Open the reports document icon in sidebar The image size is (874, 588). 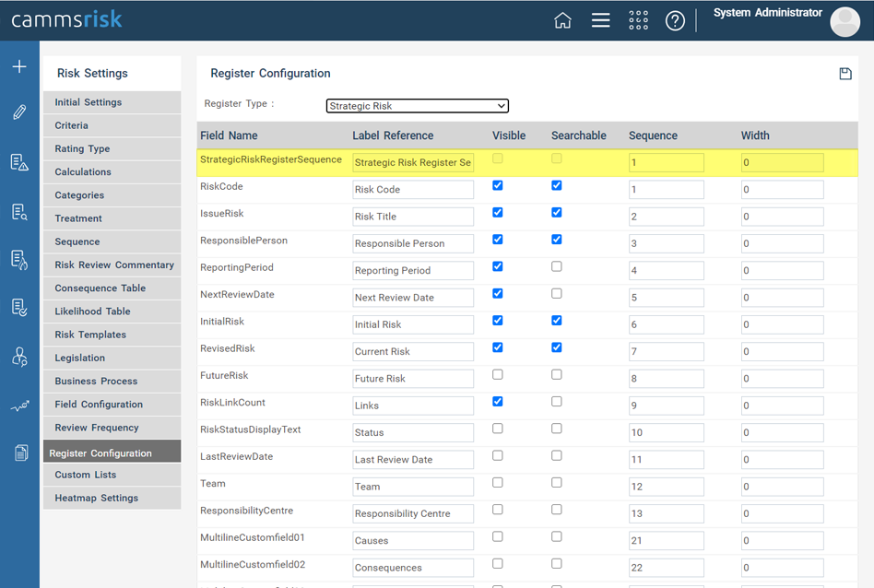21,453
